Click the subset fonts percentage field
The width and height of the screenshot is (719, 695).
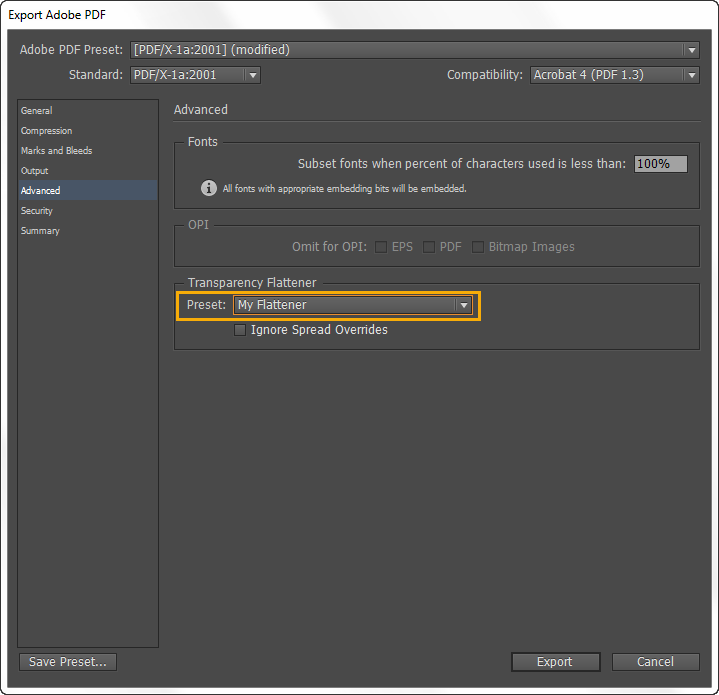[x=660, y=164]
